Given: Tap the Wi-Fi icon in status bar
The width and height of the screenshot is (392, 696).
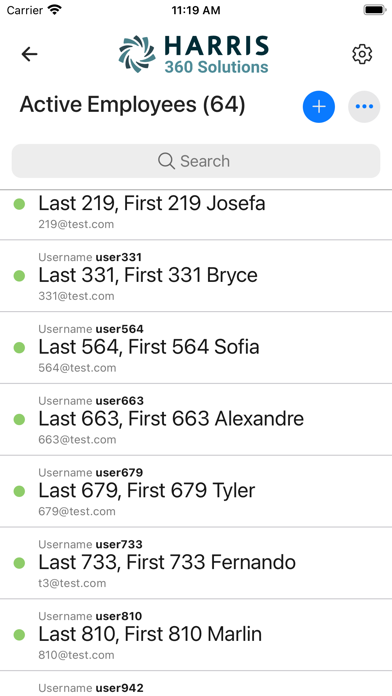Looking at the screenshot, I should (x=55, y=10).
